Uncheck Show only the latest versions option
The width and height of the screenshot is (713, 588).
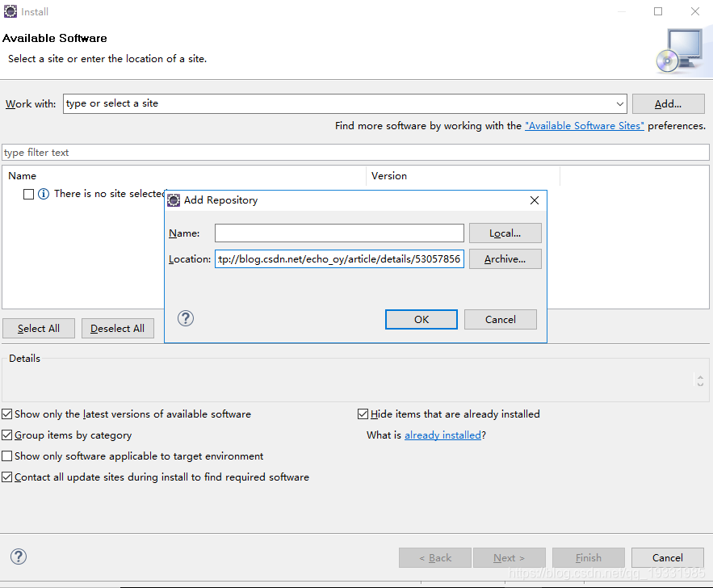6,414
